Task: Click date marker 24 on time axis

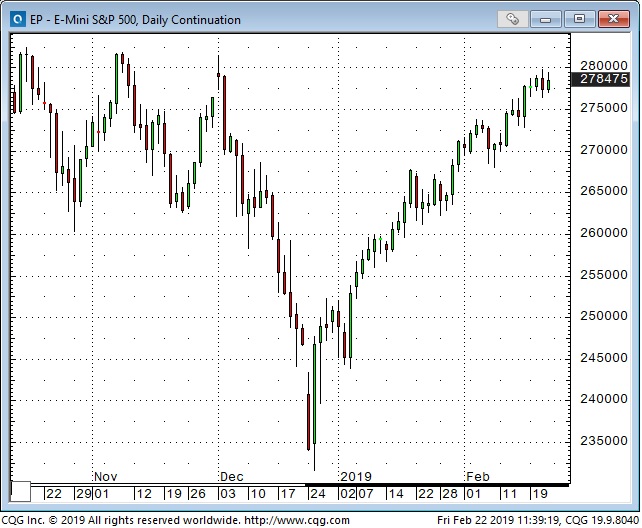Action: 318,494
